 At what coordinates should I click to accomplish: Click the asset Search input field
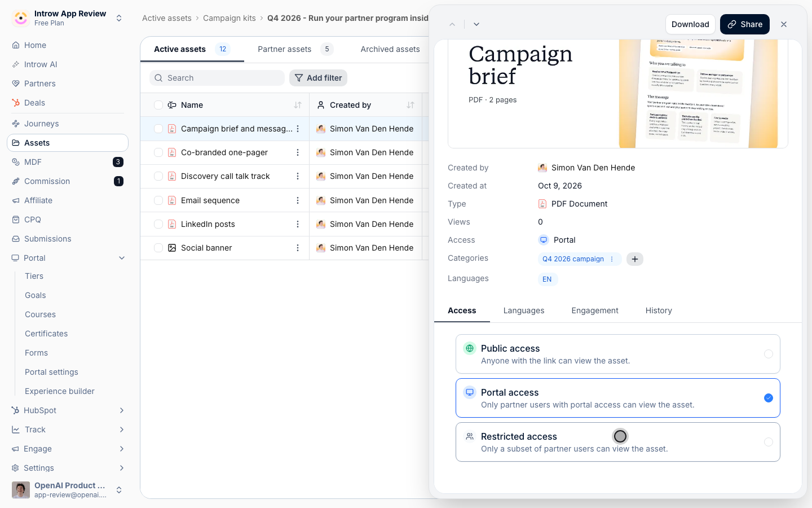point(217,78)
